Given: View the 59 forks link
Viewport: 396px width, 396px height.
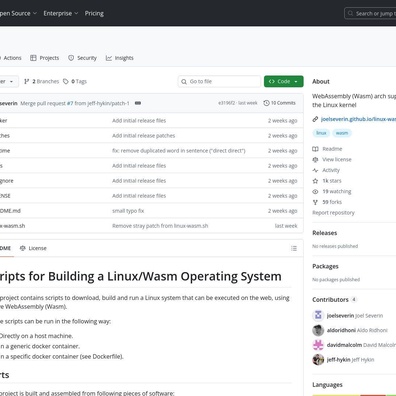Looking at the screenshot, I should (x=332, y=202).
